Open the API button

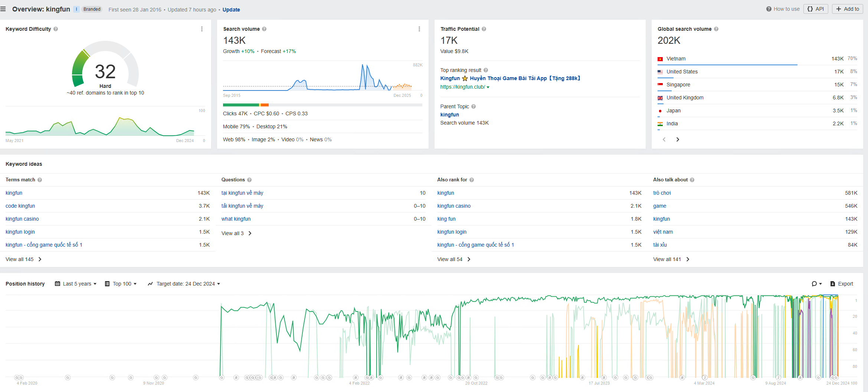[816, 9]
